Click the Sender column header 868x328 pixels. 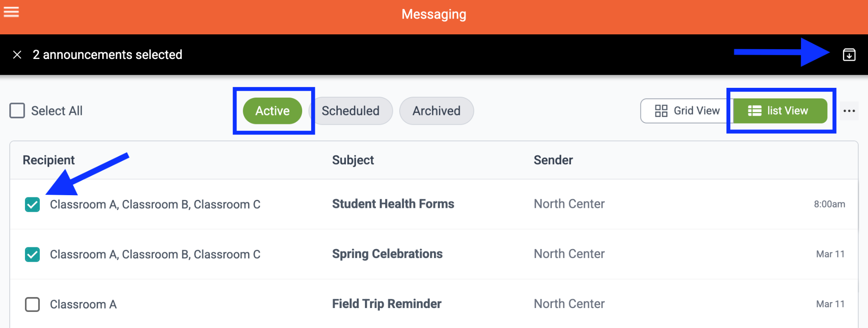(553, 160)
